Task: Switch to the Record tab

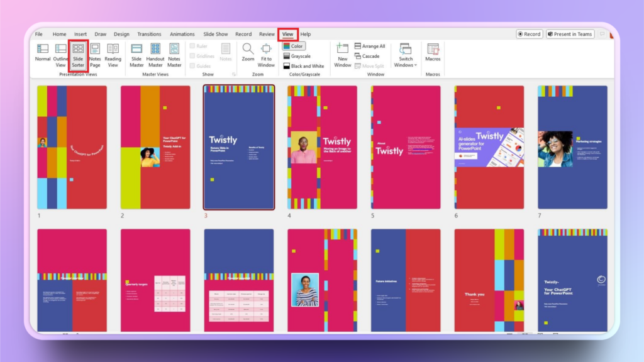Action: click(x=243, y=34)
